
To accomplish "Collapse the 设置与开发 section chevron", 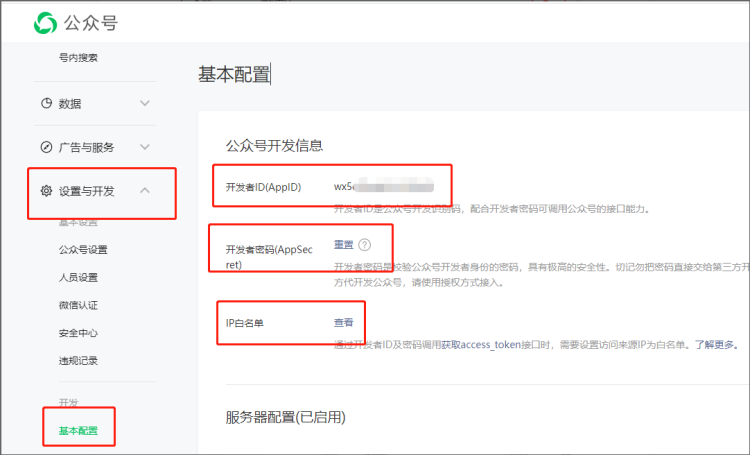I will tap(145, 191).
